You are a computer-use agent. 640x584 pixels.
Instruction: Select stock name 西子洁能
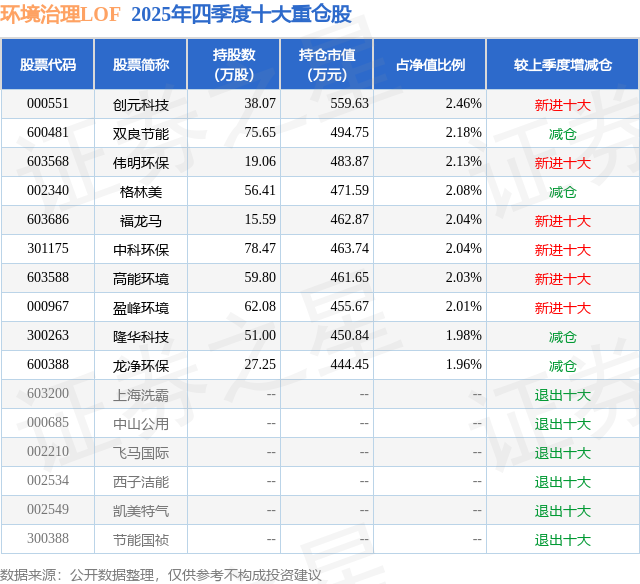point(141,482)
